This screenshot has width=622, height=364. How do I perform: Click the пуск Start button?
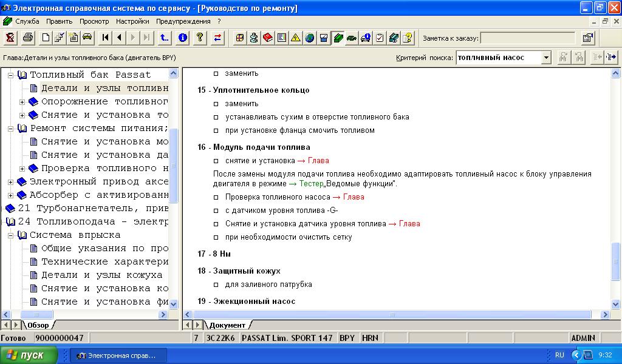[29, 355]
